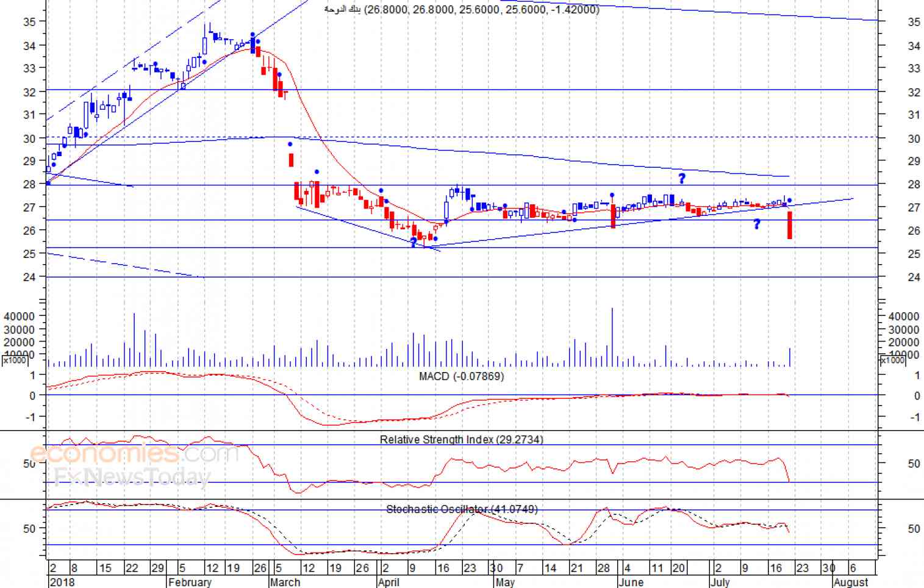Click 32 on the right price axis
924x588 pixels.
(x=914, y=92)
